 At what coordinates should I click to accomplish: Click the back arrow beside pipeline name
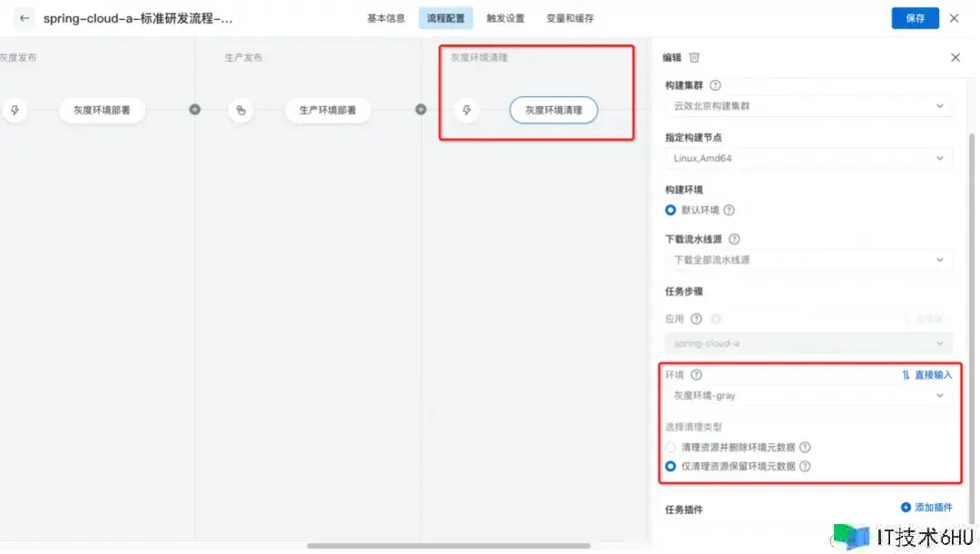point(24,18)
